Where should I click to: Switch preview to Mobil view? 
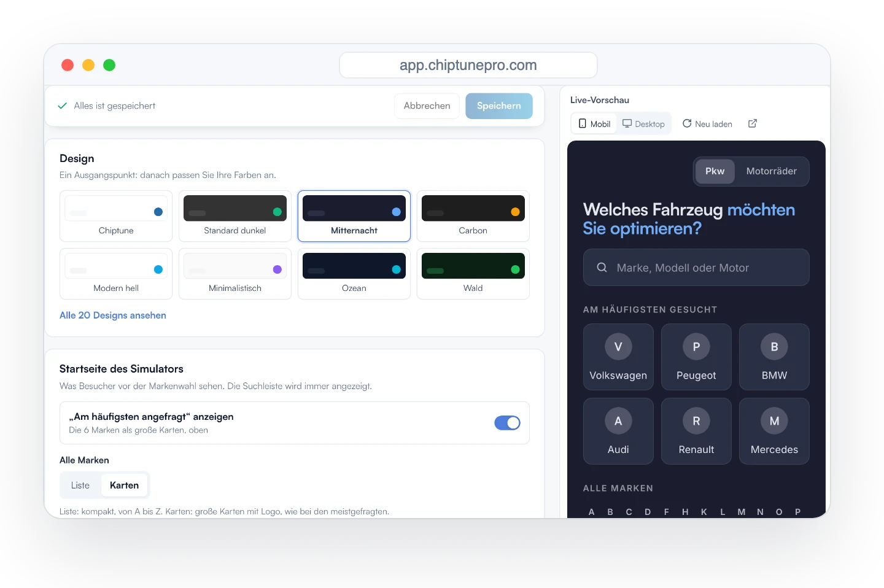(594, 123)
